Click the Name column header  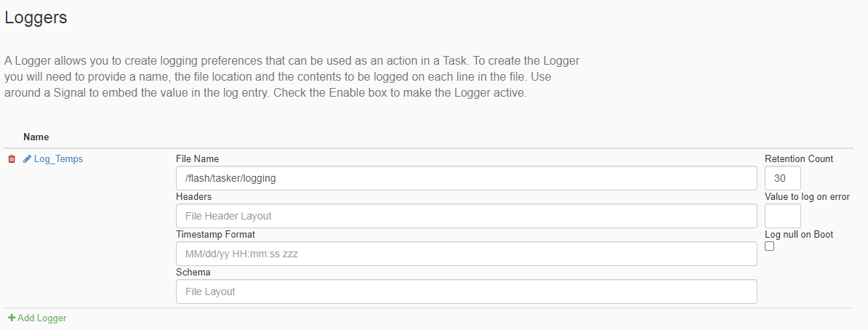36,137
